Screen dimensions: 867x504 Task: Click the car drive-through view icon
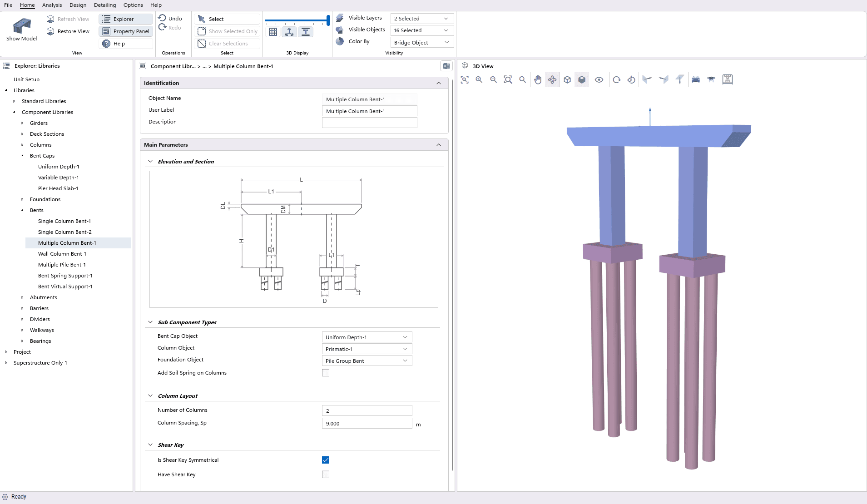[696, 80]
